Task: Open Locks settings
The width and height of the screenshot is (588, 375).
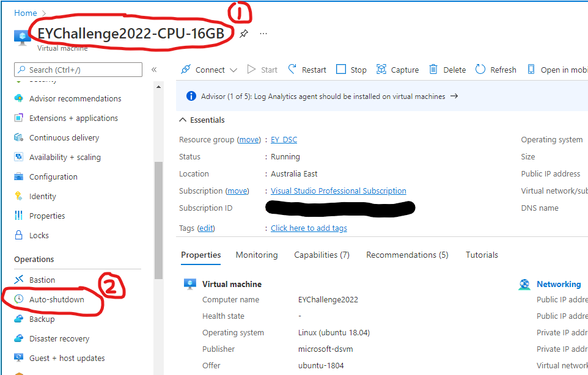Action: (39, 235)
